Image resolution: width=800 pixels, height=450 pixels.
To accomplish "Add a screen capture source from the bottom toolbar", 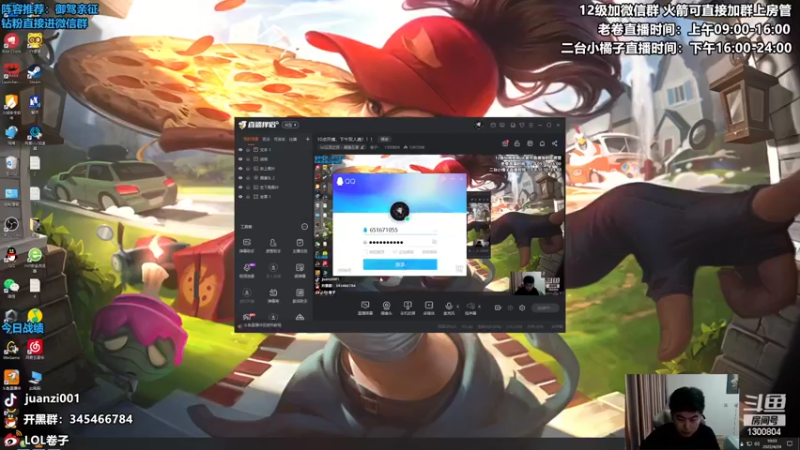I will point(365,308).
